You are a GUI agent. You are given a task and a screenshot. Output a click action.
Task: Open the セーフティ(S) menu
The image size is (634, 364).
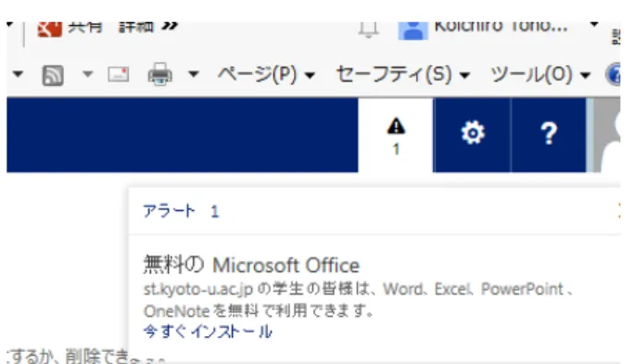click(x=403, y=74)
